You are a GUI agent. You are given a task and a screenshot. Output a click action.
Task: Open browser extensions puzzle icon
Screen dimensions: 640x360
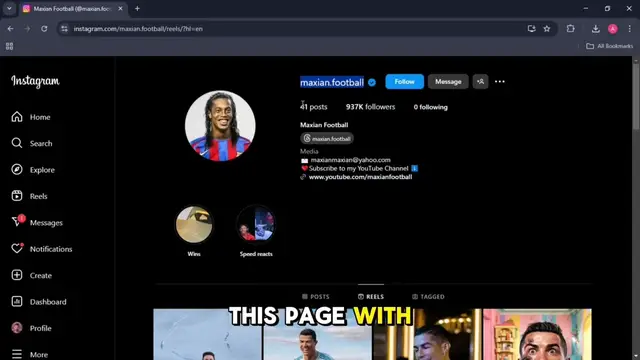(571, 29)
